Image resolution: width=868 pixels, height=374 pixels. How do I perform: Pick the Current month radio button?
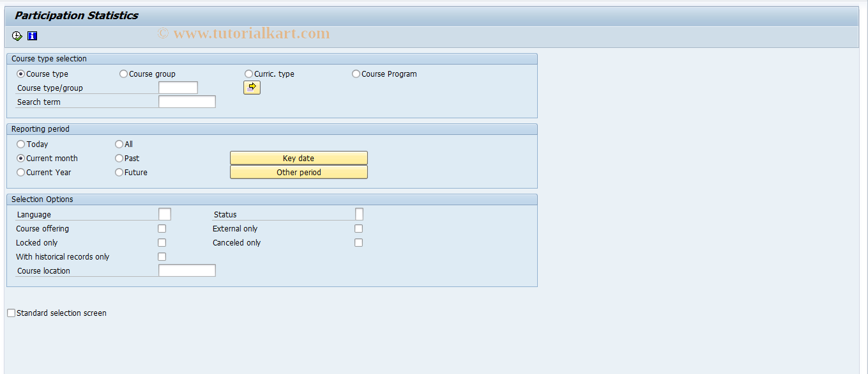point(20,159)
